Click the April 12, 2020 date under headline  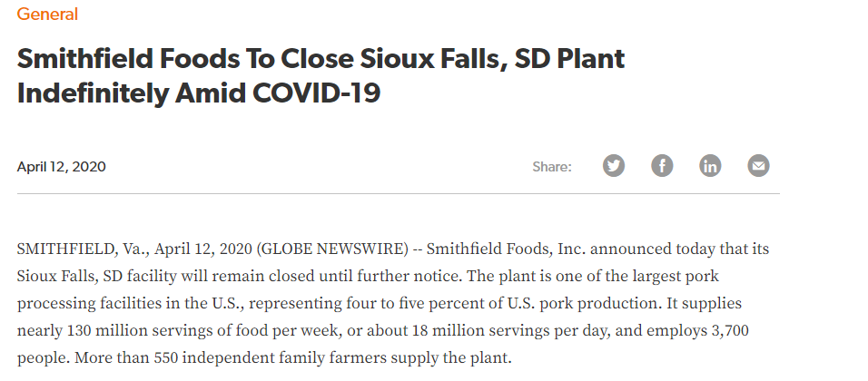point(62,166)
